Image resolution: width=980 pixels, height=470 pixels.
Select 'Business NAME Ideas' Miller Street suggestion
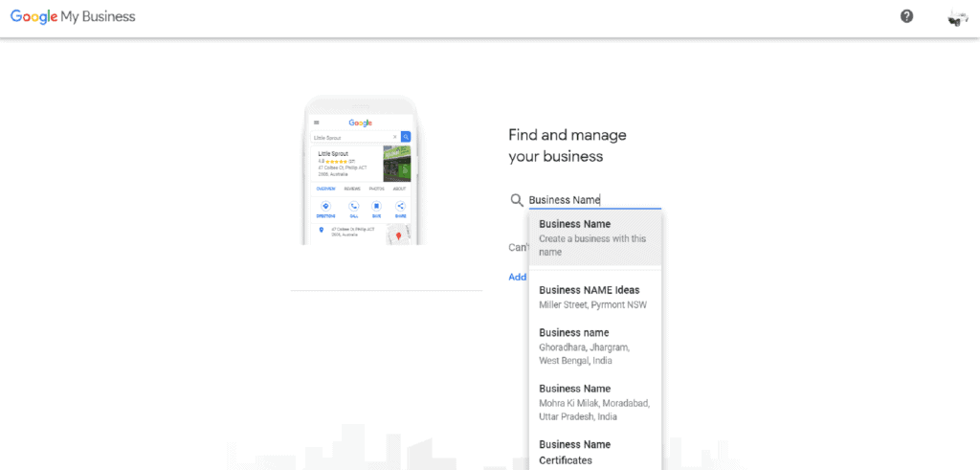pyautogui.click(x=595, y=298)
